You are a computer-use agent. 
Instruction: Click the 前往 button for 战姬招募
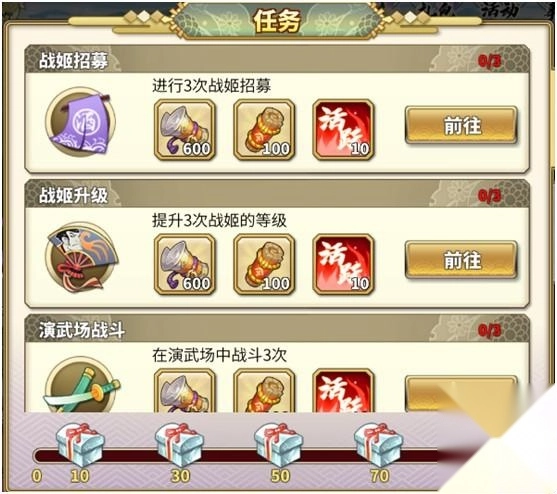click(461, 125)
